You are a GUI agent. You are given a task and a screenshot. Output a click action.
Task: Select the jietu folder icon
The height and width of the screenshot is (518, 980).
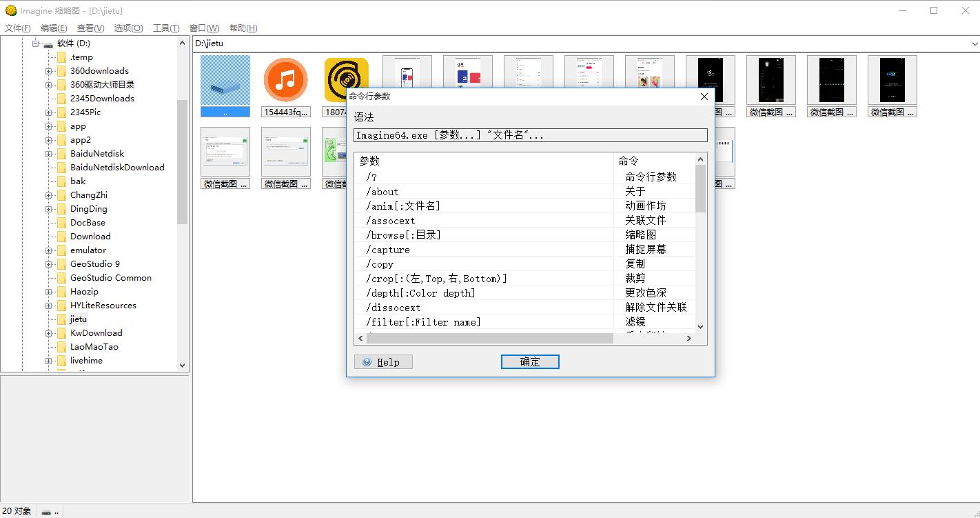61,319
